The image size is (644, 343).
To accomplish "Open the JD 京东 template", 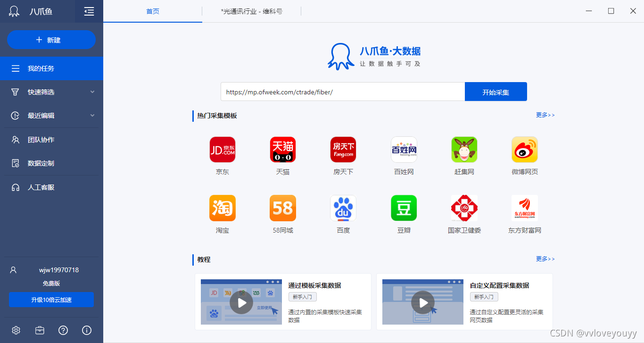I will 223,150.
